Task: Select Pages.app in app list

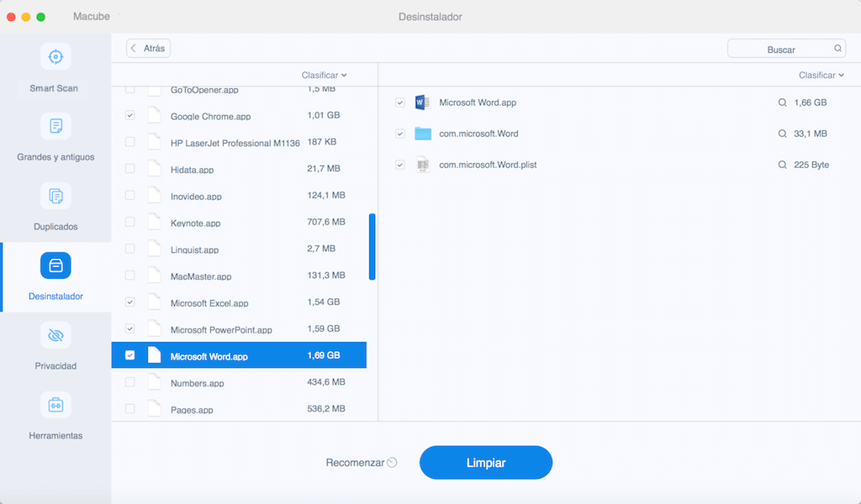Action: [192, 410]
